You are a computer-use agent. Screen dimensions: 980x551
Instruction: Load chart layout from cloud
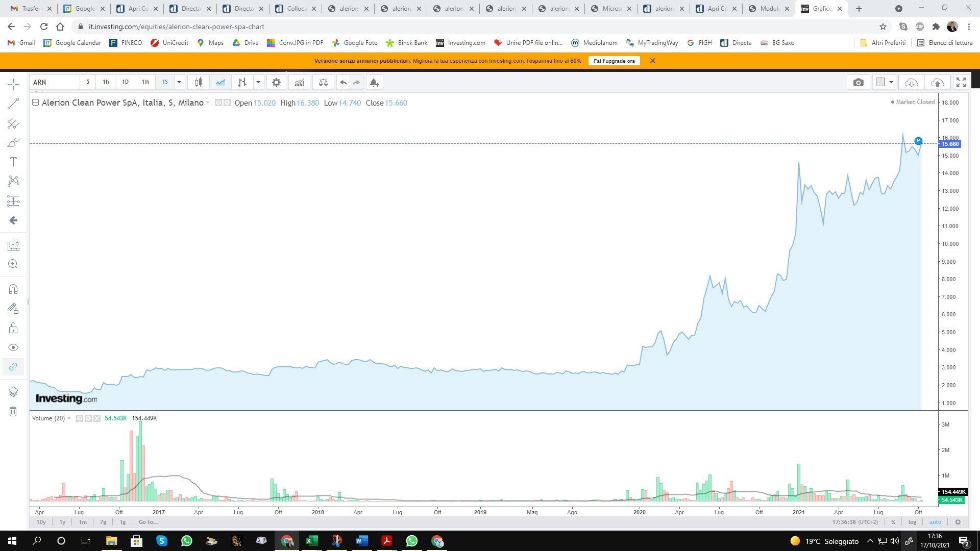(911, 82)
